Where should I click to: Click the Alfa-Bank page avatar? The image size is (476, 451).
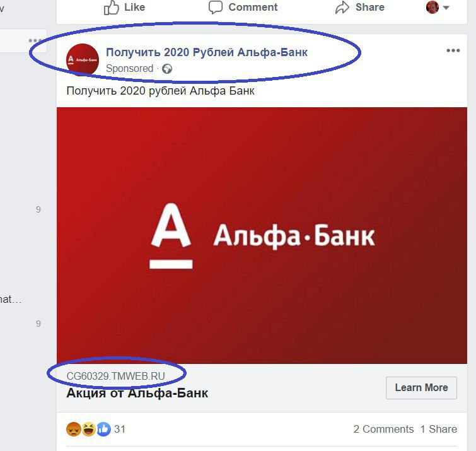[83, 59]
